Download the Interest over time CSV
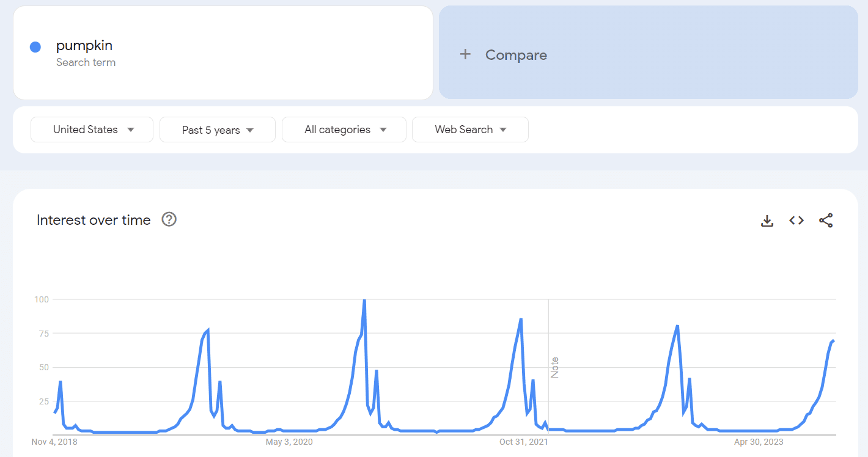The image size is (868, 457). coord(767,221)
